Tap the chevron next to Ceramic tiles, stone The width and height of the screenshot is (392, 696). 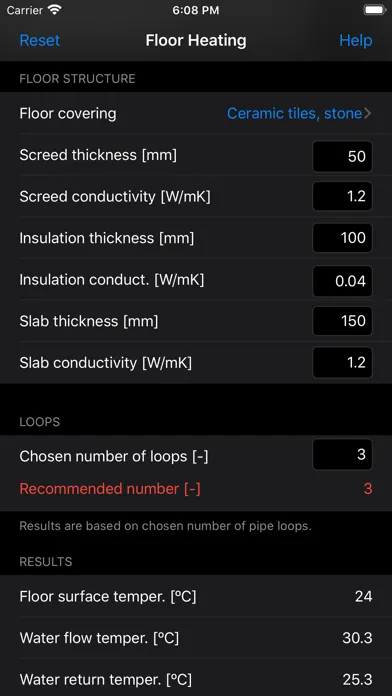tap(367, 114)
